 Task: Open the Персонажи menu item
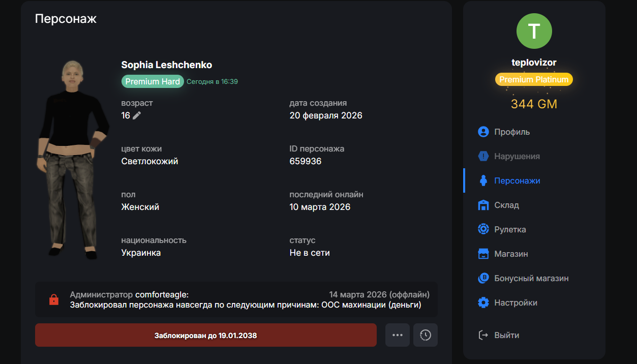pyautogui.click(x=517, y=180)
